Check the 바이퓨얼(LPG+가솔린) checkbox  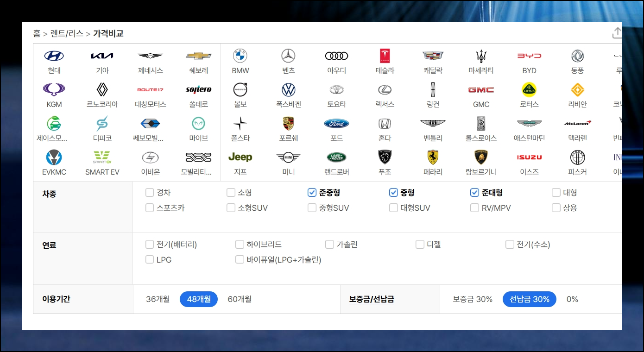[240, 260]
